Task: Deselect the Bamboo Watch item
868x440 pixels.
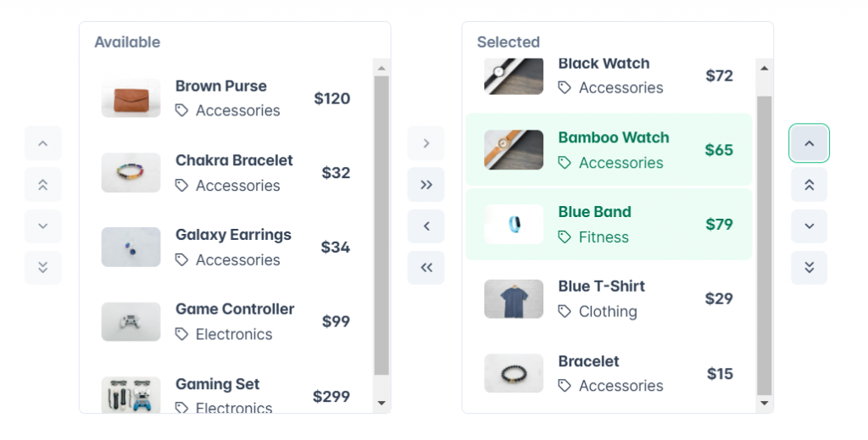Action: point(609,150)
